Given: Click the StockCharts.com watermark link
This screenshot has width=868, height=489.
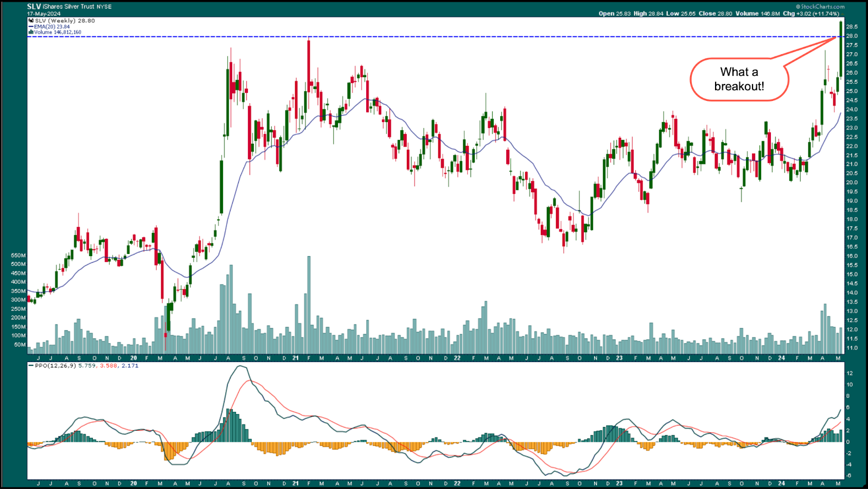Looking at the screenshot, I should click(x=822, y=7).
